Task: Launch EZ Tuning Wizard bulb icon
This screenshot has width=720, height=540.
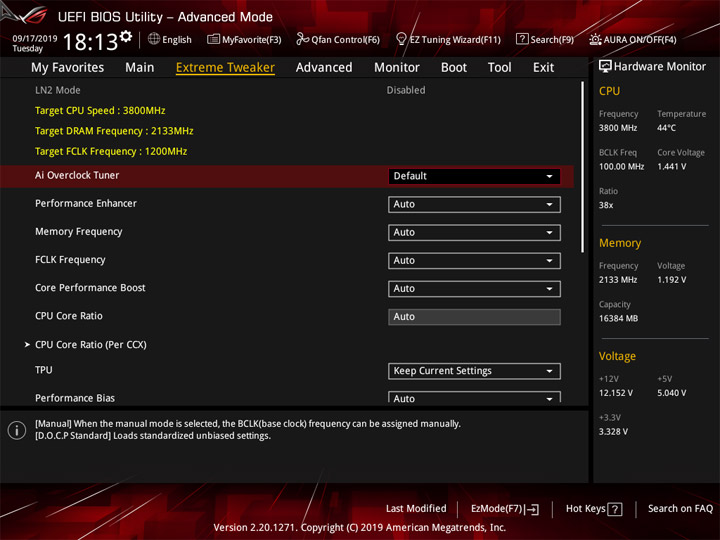Action: (401, 39)
